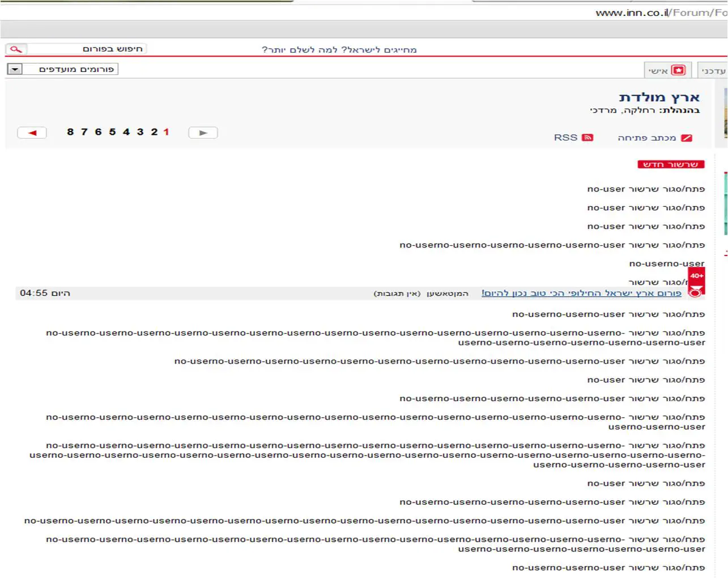Click the מכתב פתיחה link
728x579 pixels.
click(646, 138)
